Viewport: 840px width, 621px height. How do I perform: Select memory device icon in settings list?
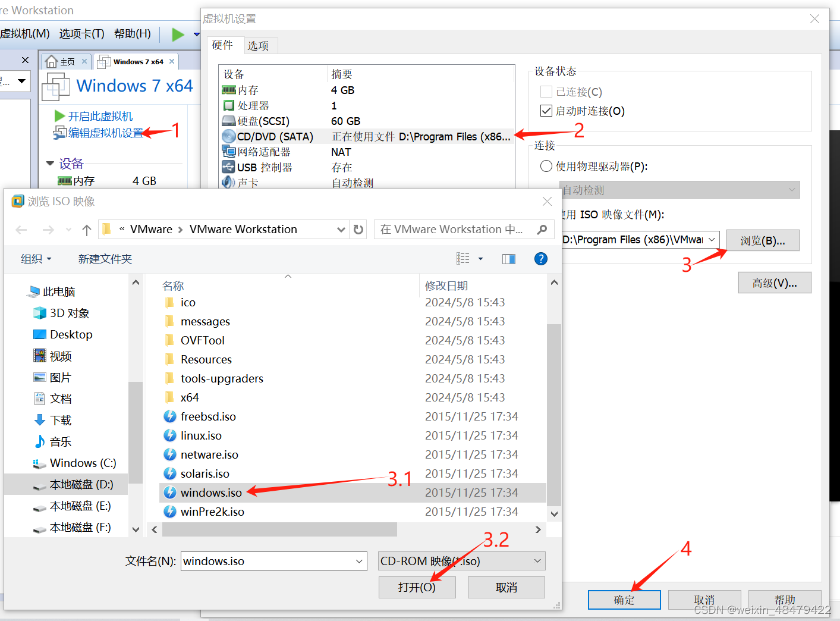pos(229,90)
